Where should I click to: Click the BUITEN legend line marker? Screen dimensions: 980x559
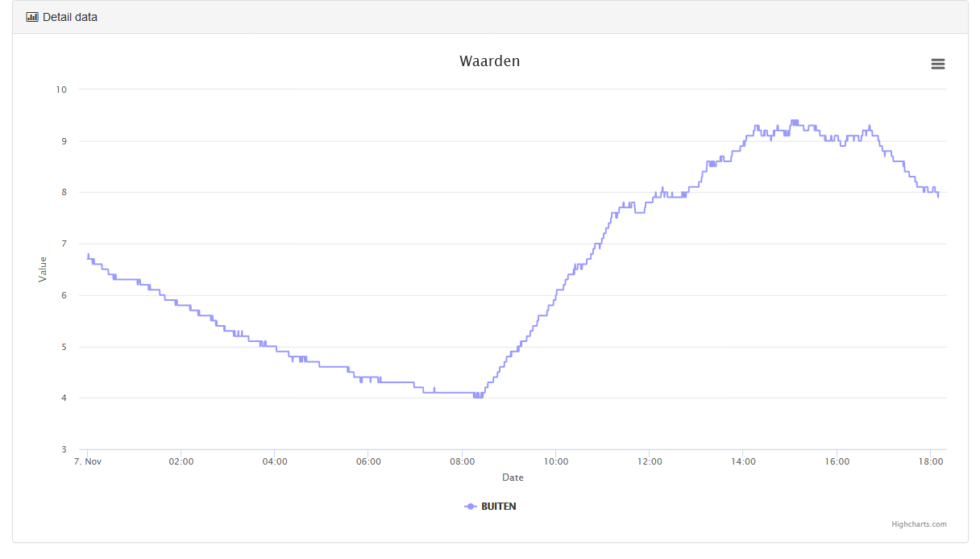point(471,507)
